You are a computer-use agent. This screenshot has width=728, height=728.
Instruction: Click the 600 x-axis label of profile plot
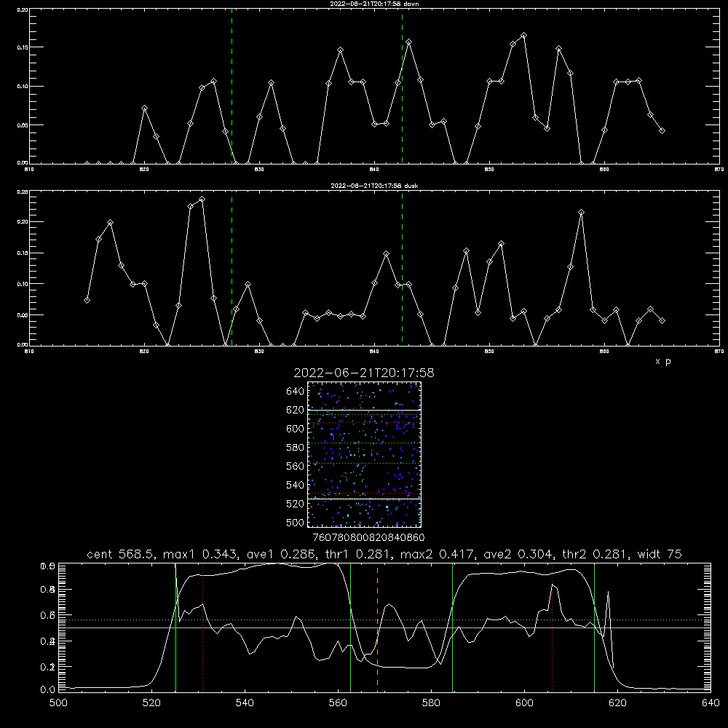coord(524,703)
